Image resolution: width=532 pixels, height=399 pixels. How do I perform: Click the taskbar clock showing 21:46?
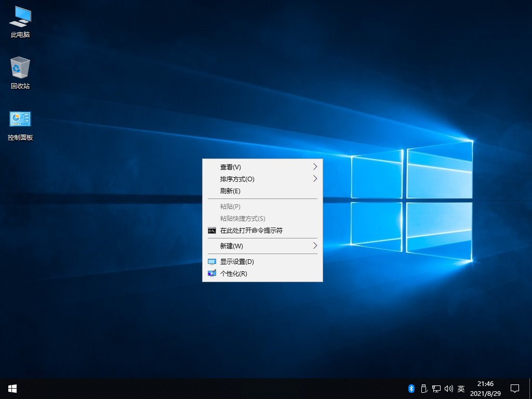tap(485, 388)
